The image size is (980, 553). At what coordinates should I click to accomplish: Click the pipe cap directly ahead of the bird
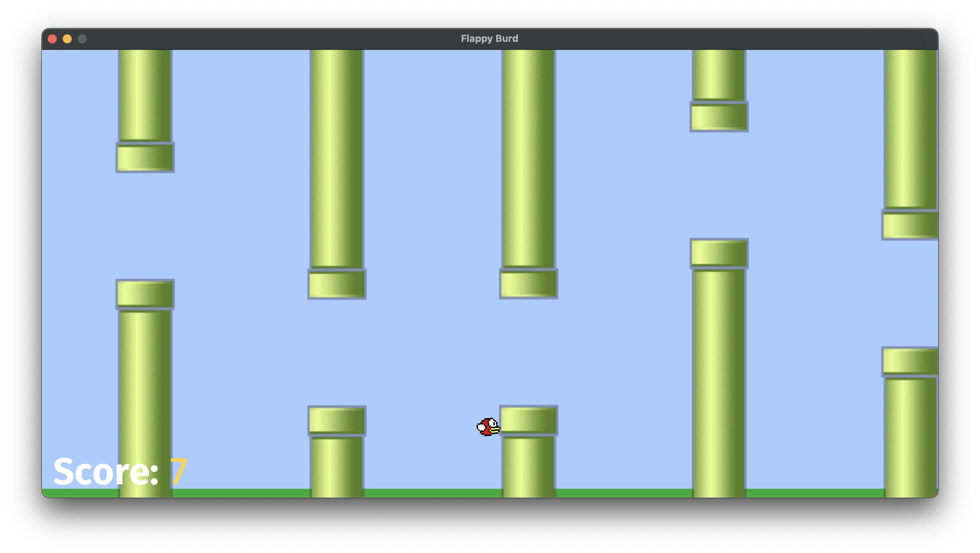pyautogui.click(x=528, y=420)
